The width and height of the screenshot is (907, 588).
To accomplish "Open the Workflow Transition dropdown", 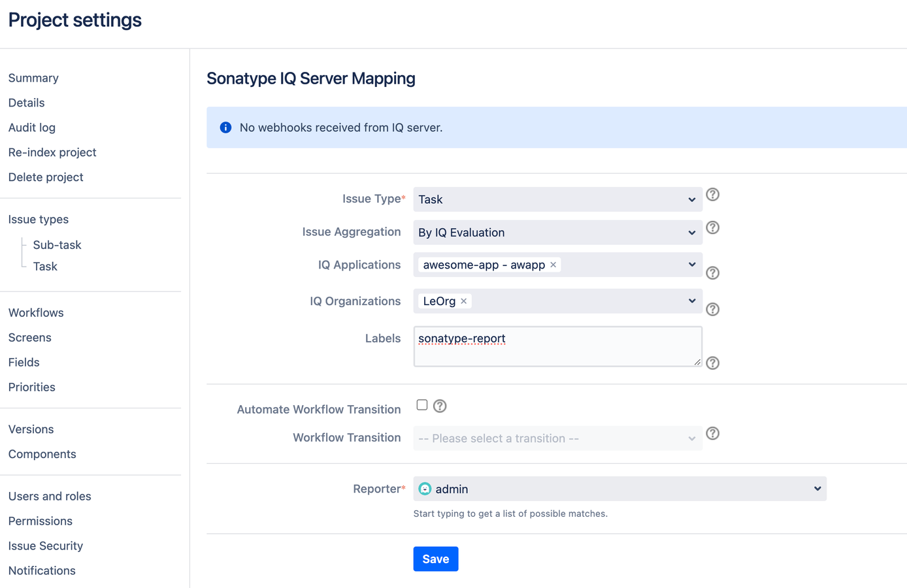I will pyautogui.click(x=557, y=438).
